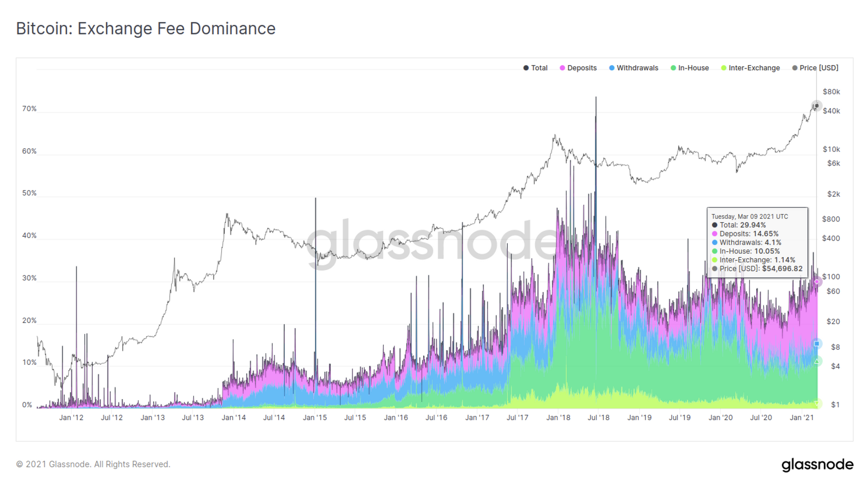Click the green In-House legend dot
Screen dimensions: 868x488
[x=673, y=68]
